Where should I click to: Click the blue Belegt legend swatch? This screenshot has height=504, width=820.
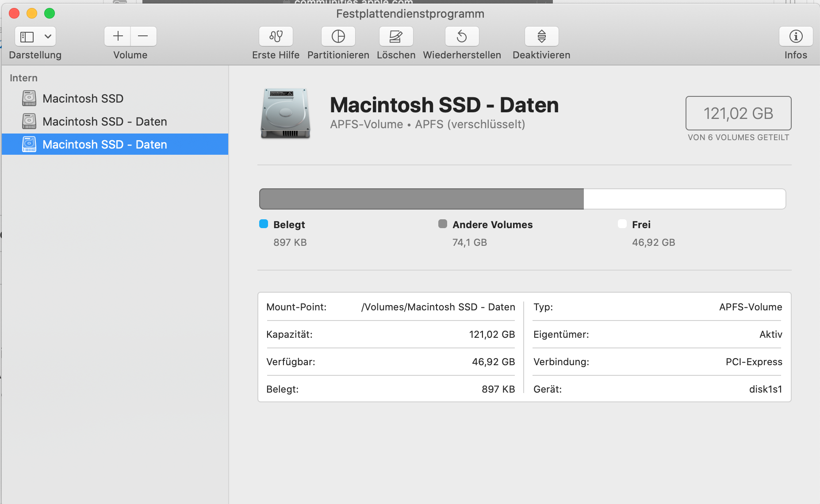pos(264,224)
